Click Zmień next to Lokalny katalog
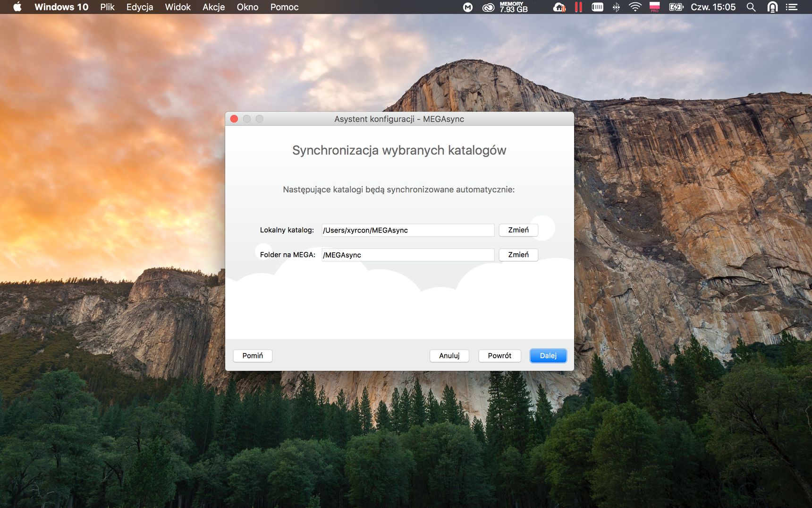This screenshot has height=508, width=812. click(x=518, y=230)
